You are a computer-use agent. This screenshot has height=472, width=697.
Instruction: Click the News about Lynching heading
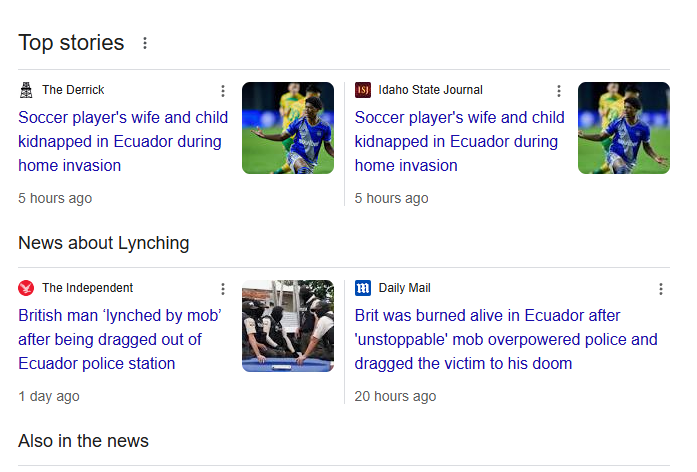104,243
